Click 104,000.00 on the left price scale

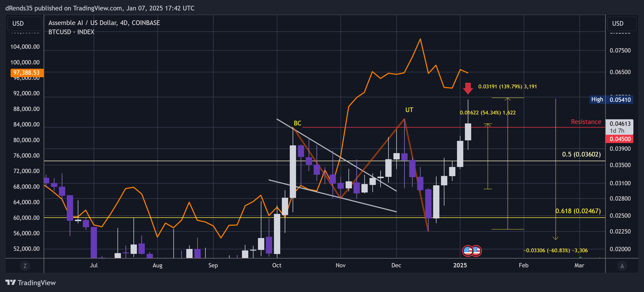pyautogui.click(x=25, y=47)
